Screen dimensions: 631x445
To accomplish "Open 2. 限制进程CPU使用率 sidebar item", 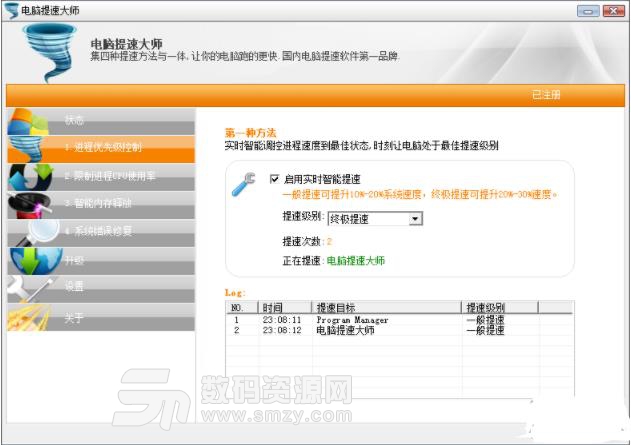I will tap(101, 176).
